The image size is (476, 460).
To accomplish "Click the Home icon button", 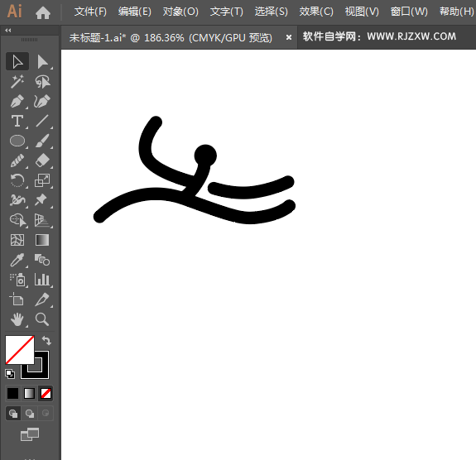I will (43, 12).
